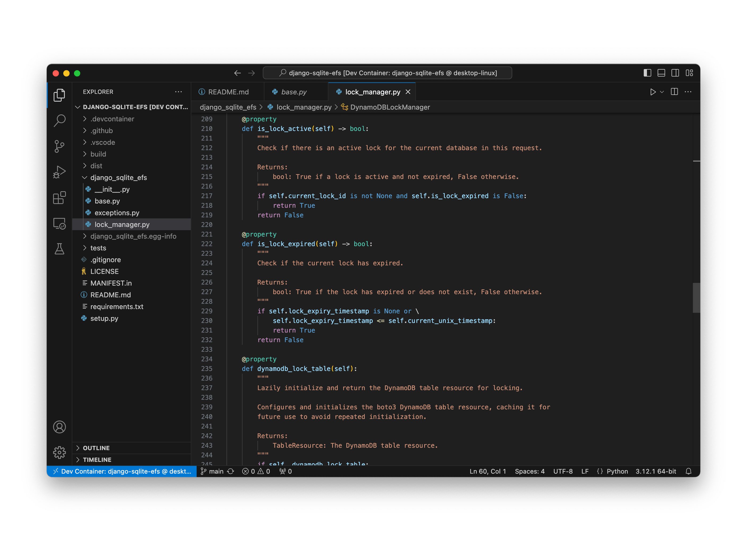
Task: Open the Accounts menu icon
Action: click(x=59, y=427)
